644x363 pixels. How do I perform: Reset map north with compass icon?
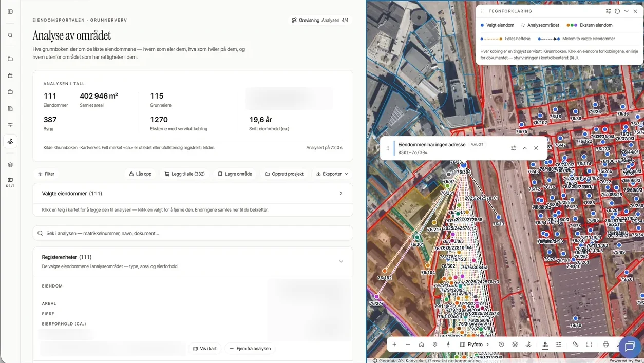448,345
